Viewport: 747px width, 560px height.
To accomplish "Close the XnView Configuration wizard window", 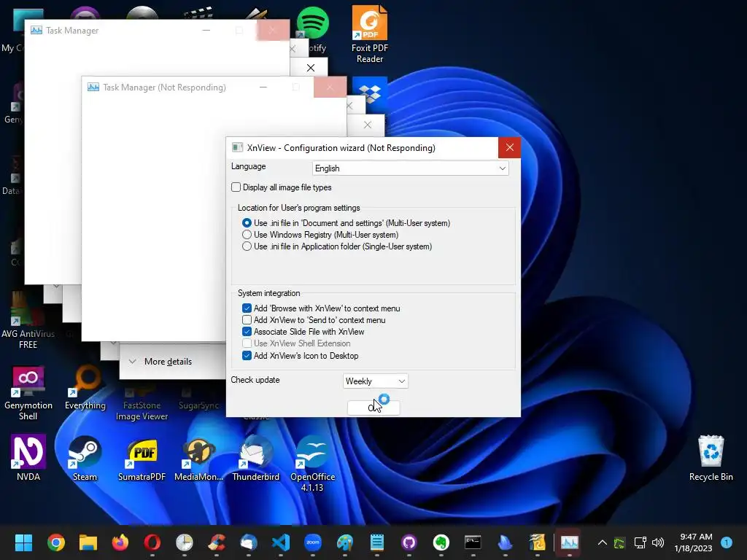I will (509, 147).
